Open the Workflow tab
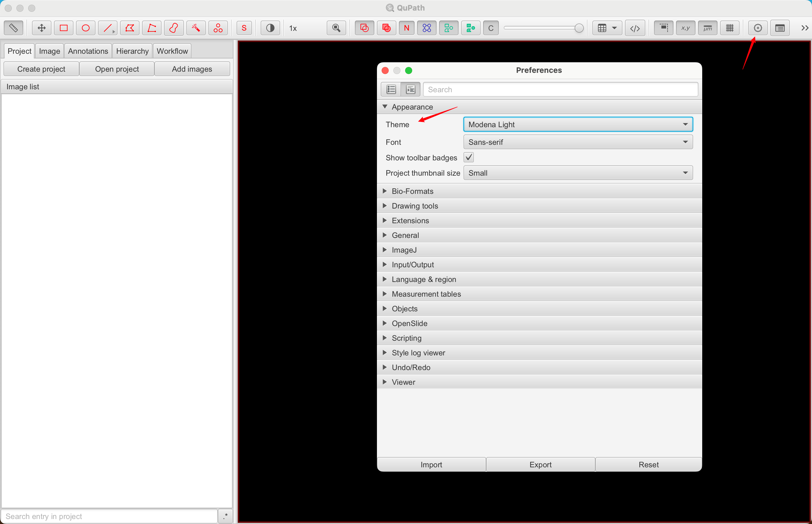 (172, 51)
